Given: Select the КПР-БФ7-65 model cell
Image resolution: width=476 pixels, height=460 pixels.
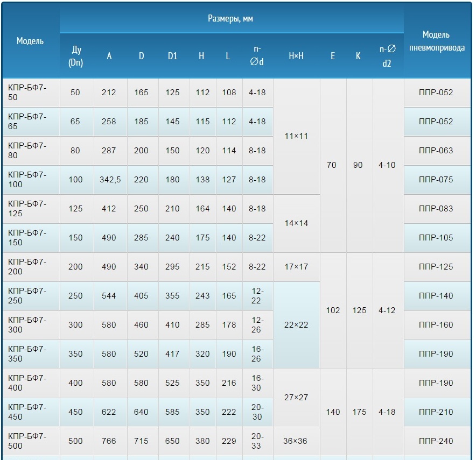Looking at the screenshot, I should click(31, 122).
